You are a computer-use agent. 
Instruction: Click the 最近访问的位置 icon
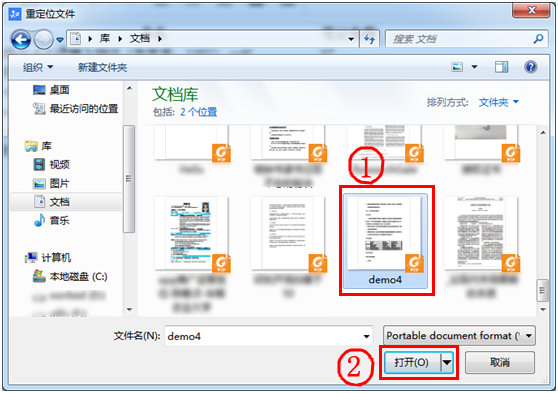pos(39,108)
